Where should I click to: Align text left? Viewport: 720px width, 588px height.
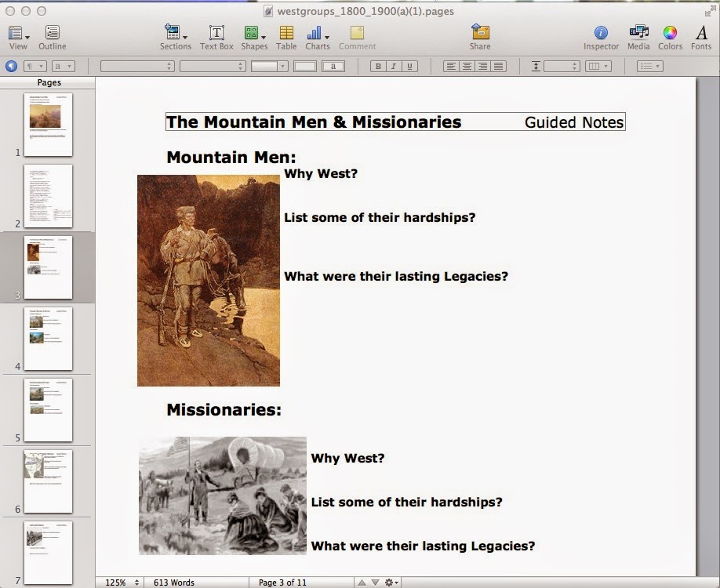452,66
